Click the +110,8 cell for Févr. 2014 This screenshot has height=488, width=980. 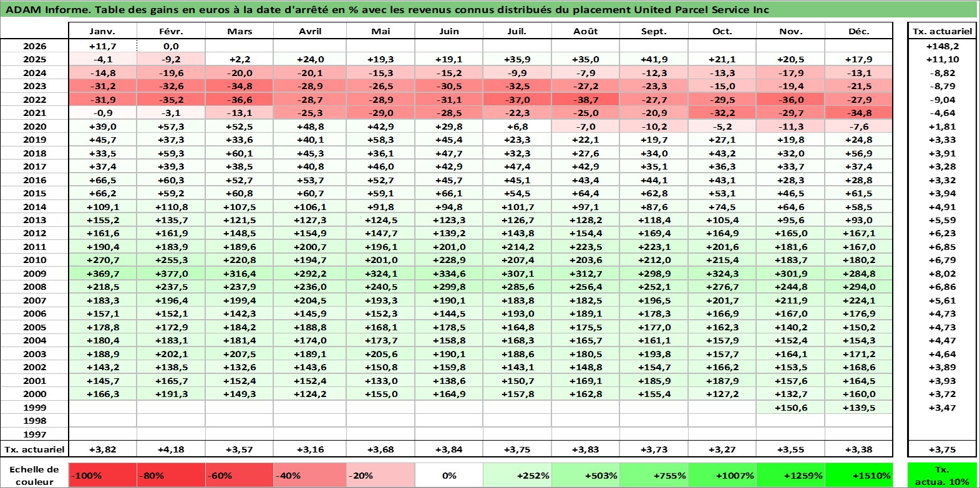coord(171,207)
